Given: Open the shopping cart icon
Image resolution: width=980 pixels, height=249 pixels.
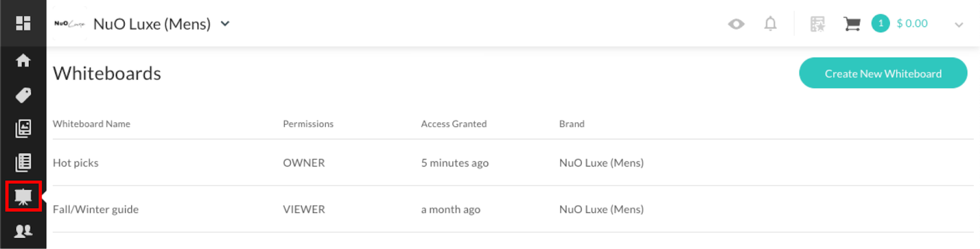Looking at the screenshot, I should pos(851,24).
